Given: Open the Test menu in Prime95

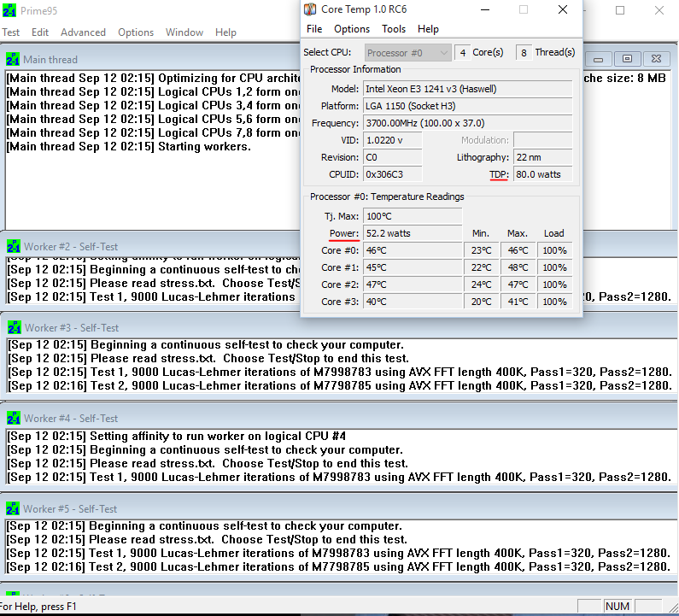Looking at the screenshot, I should tap(11, 32).
